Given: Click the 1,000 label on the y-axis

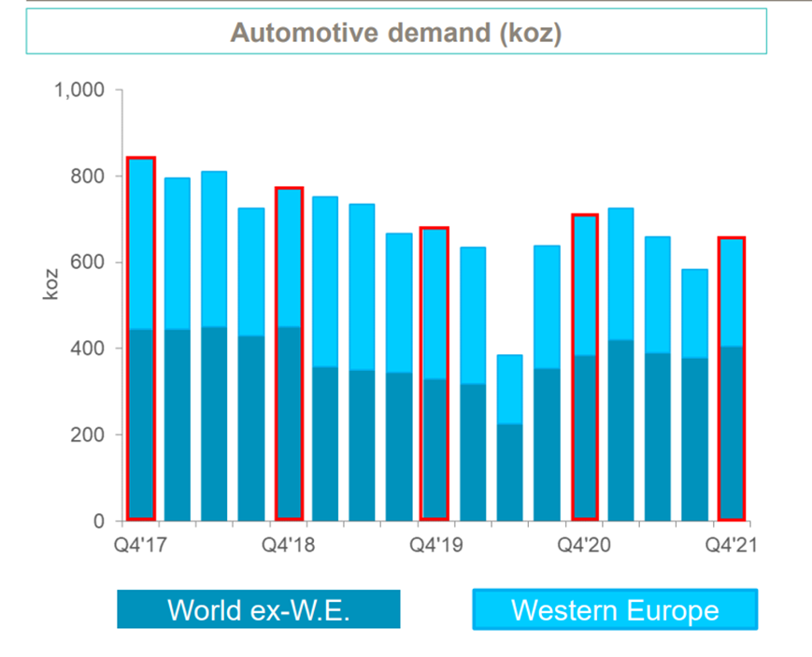Looking at the screenshot, I should pyautogui.click(x=80, y=91).
